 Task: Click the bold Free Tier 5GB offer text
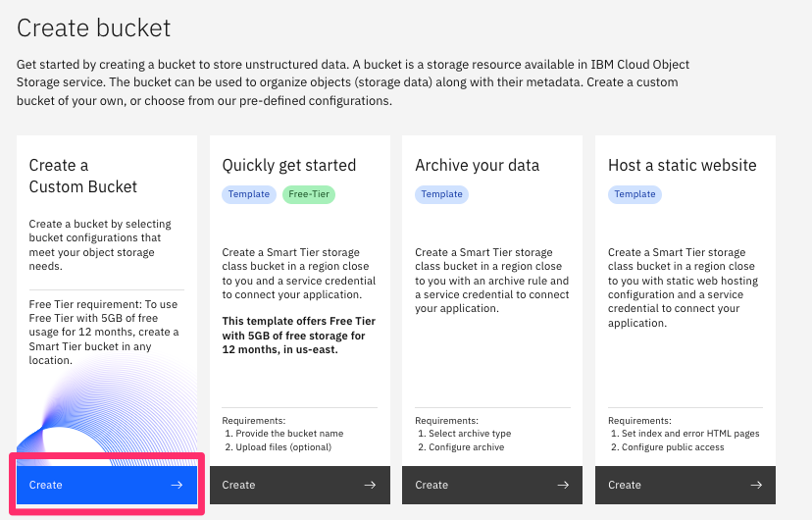point(299,335)
